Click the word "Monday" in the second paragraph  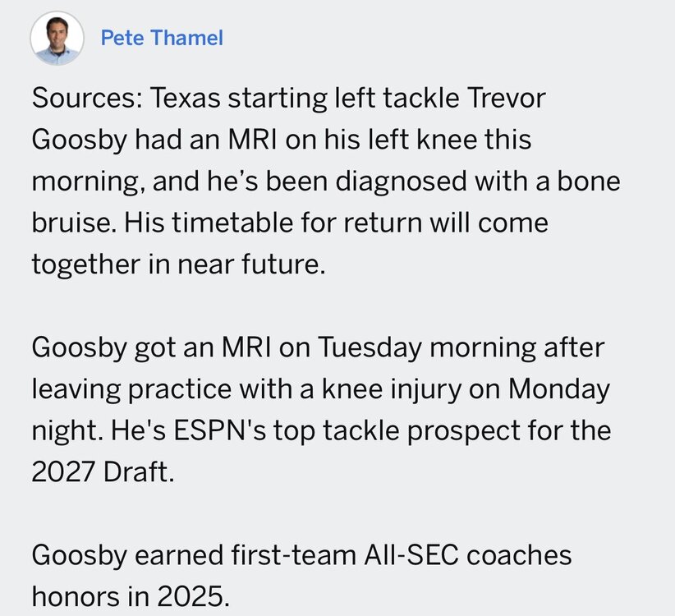pos(558,389)
